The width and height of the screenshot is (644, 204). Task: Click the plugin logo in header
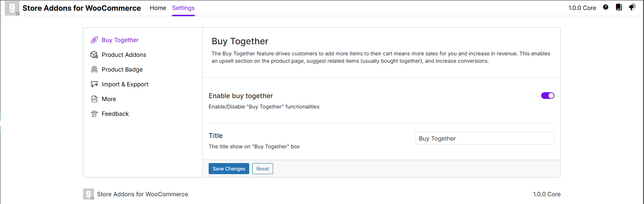click(12, 8)
